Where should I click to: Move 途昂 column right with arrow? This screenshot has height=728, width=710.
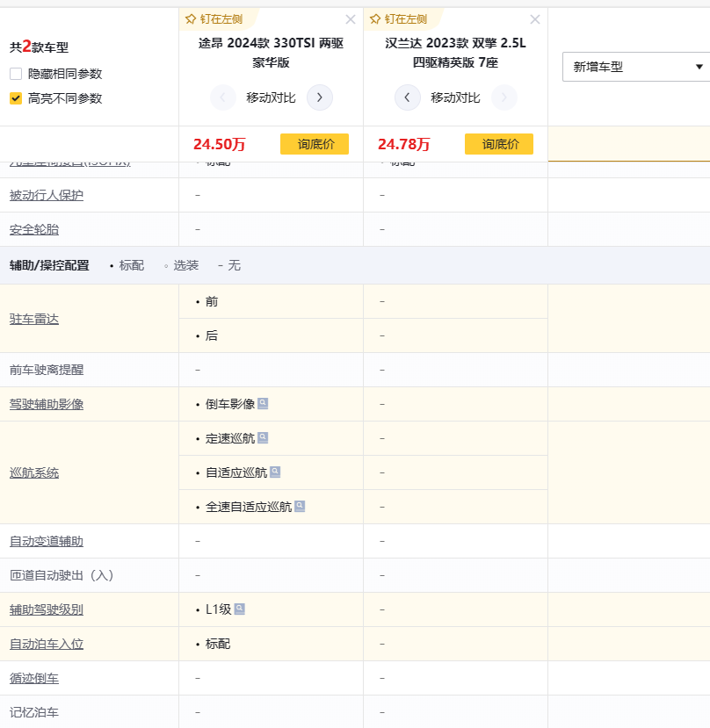(x=320, y=97)
